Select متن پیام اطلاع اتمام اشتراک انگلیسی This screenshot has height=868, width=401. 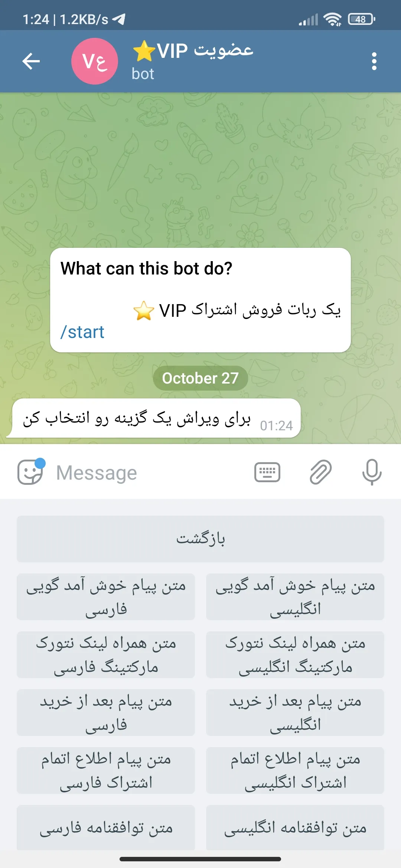coord(295,770)
